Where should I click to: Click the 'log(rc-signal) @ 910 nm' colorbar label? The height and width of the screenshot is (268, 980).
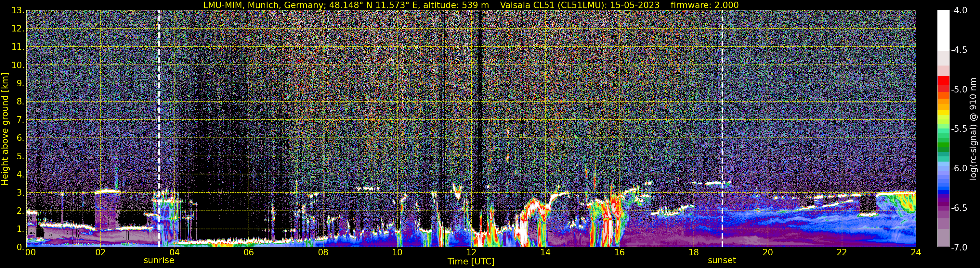click(x=973, y=129)
